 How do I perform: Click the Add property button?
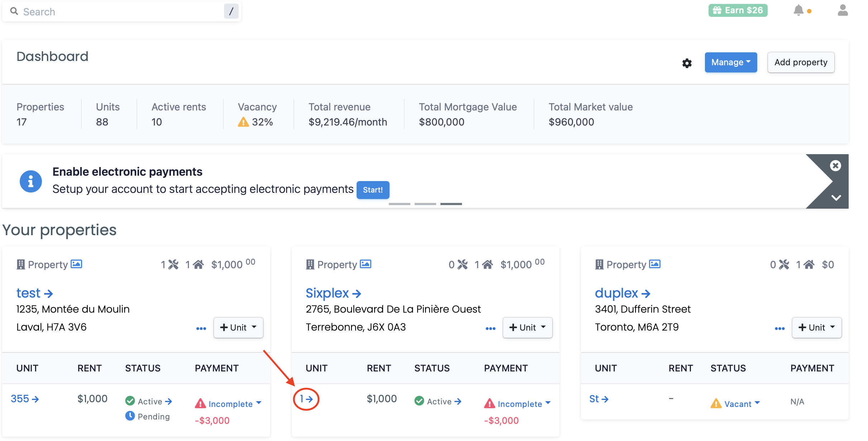801,62
